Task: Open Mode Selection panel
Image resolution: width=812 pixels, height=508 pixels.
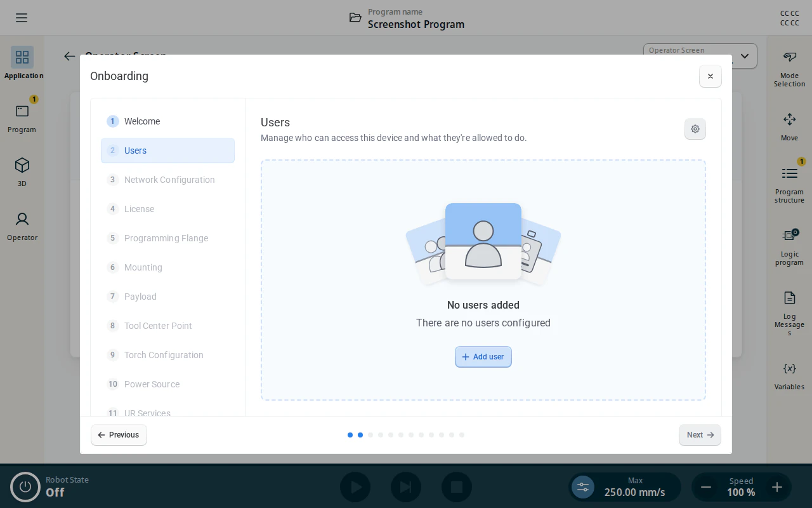Action: tap(789, 69)
